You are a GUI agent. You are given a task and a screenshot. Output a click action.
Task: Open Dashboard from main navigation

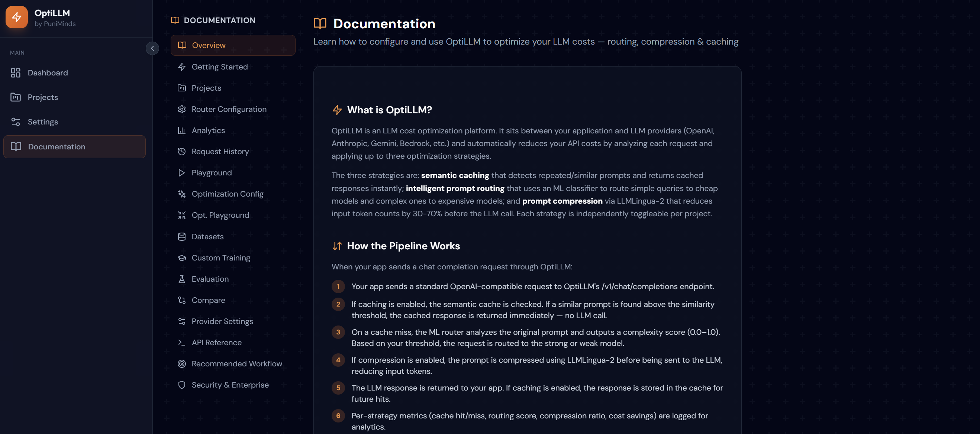48,73
